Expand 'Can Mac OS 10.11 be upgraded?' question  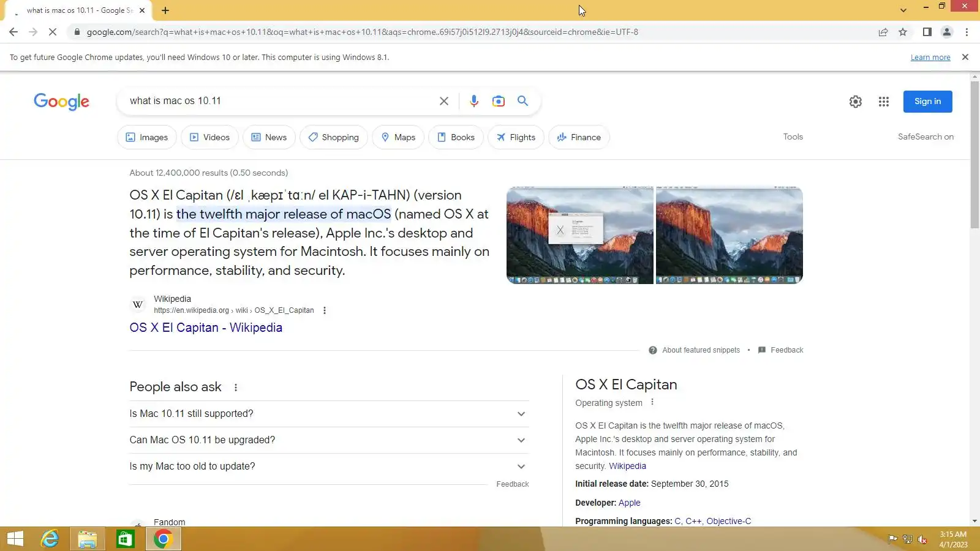pos(329,440)
